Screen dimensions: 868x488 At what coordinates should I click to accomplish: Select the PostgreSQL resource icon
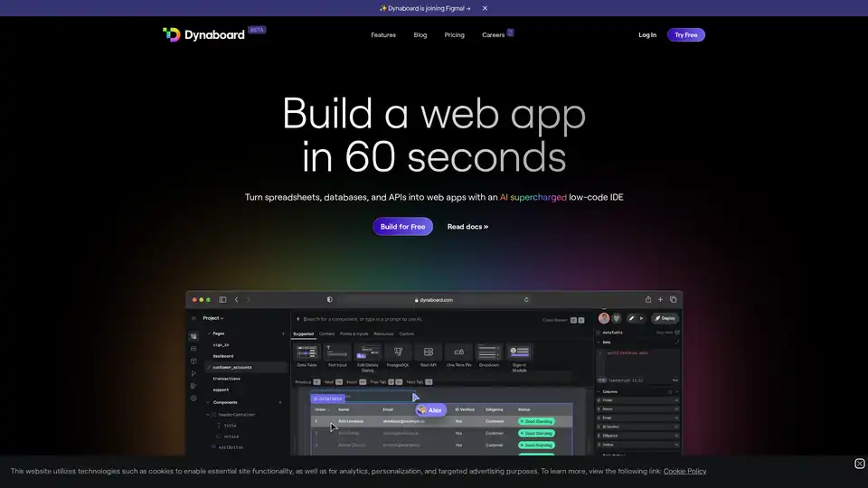pos(398,352)
